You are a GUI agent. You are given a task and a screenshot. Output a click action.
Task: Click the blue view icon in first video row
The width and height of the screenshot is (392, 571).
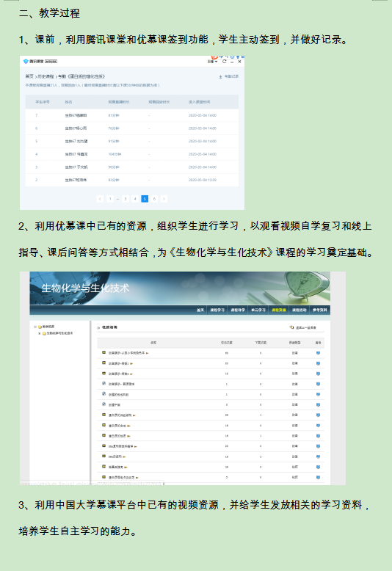(x=318, y=353)
